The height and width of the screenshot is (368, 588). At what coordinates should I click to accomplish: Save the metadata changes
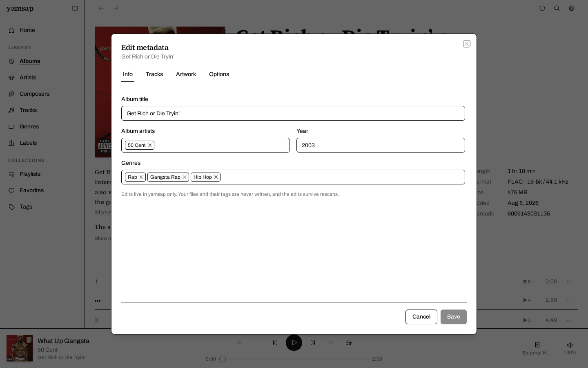click(x=454, y=317)
